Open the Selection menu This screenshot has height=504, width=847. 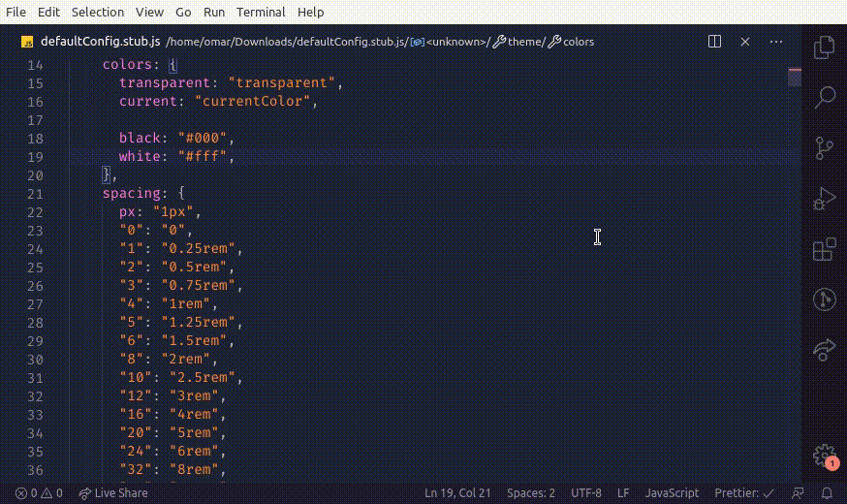98,12
